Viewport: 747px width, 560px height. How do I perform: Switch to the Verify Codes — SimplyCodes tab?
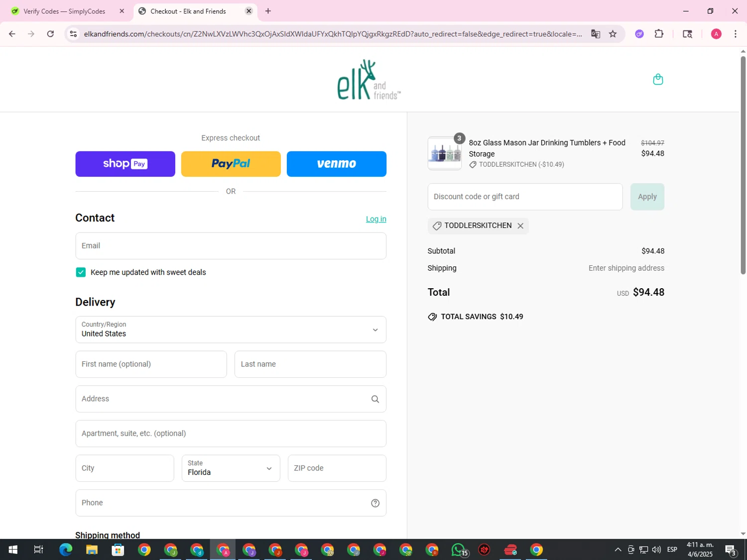65,11
